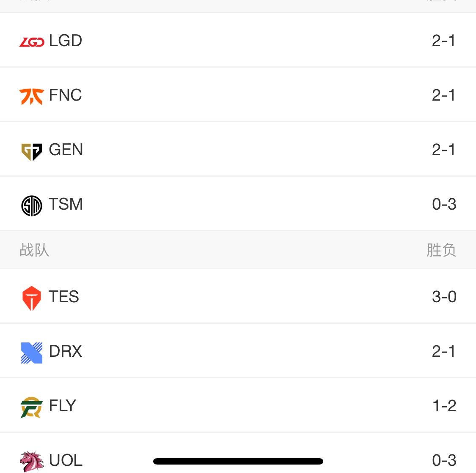This screenshot has height=473, width=476.
Task: Tap TSM's 0-3 record
Action: (x=444, y=204)
